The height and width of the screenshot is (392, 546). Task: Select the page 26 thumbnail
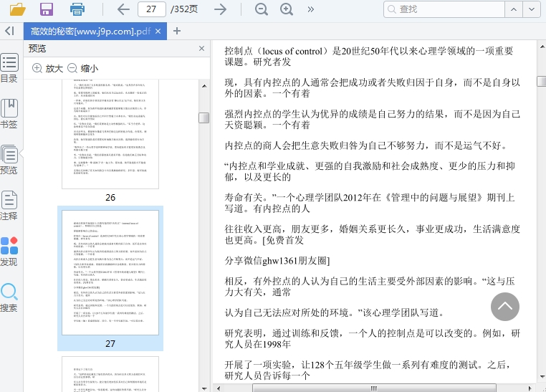click(110, 134)
